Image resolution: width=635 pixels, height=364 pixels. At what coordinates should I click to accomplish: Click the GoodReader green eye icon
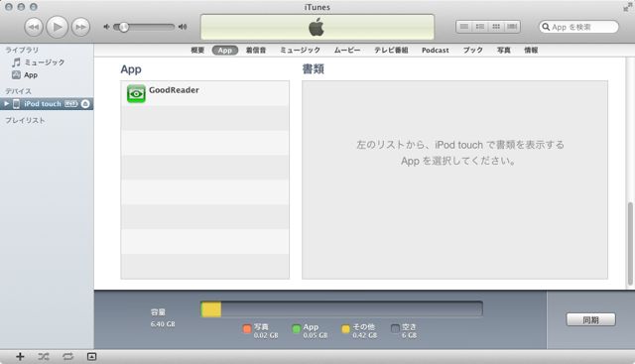coord(136,94)
